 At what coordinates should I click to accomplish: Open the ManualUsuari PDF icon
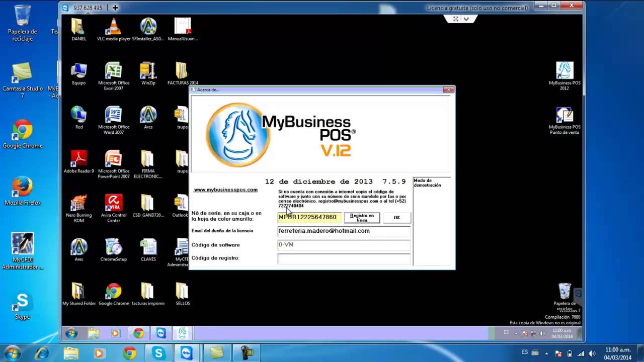[183, 29]
